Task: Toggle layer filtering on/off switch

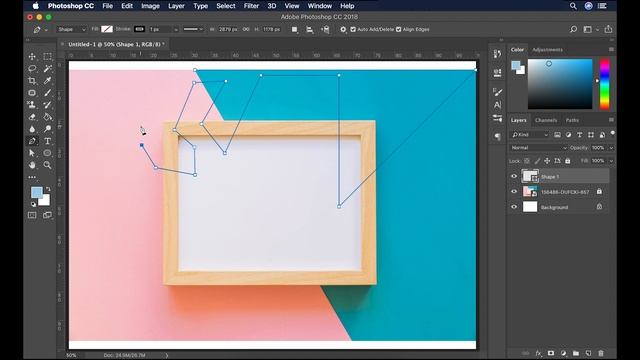Action: 613,133
